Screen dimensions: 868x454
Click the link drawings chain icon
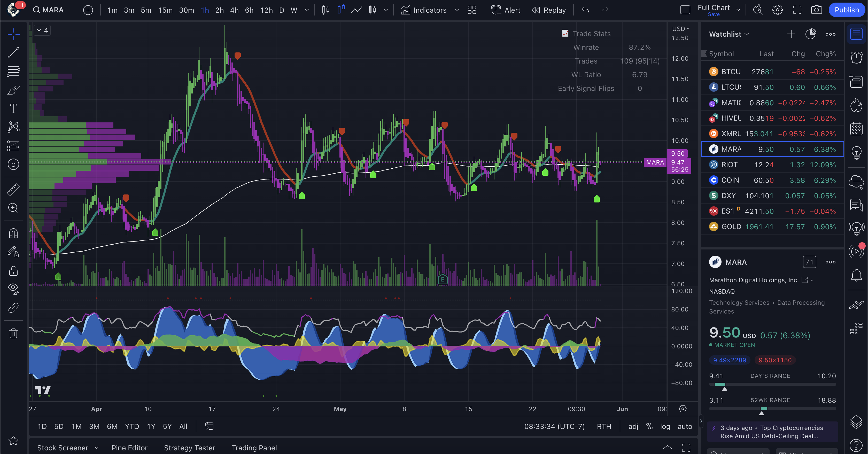pos(13,308)
